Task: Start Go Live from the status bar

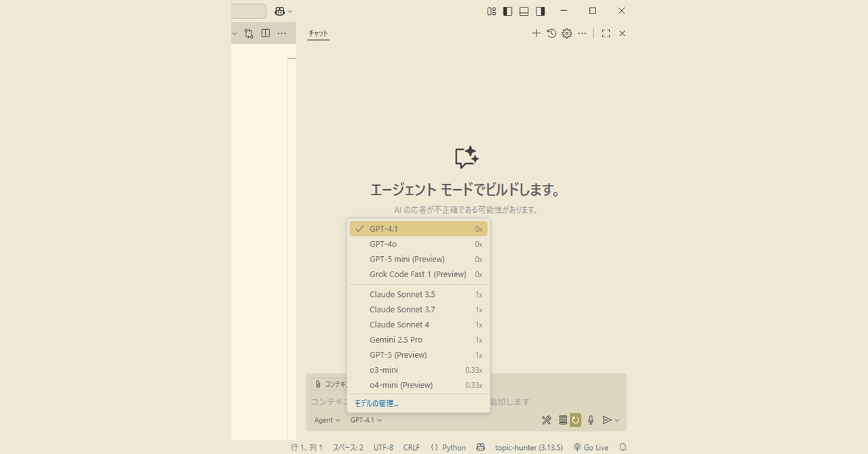Action: pos(591,447)
